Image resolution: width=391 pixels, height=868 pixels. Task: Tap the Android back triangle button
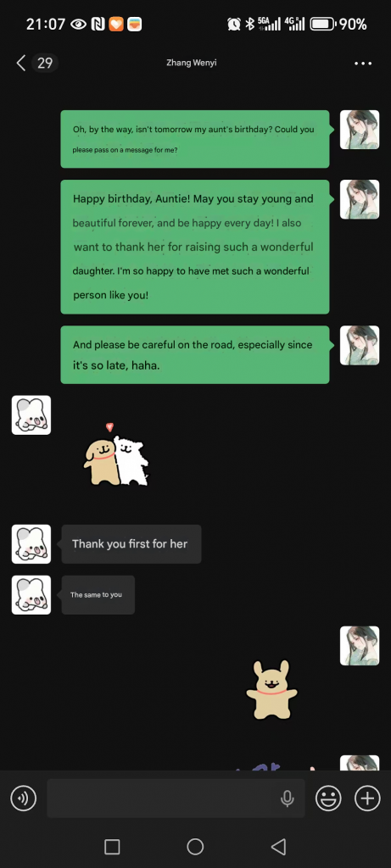(x=278, y=847)
